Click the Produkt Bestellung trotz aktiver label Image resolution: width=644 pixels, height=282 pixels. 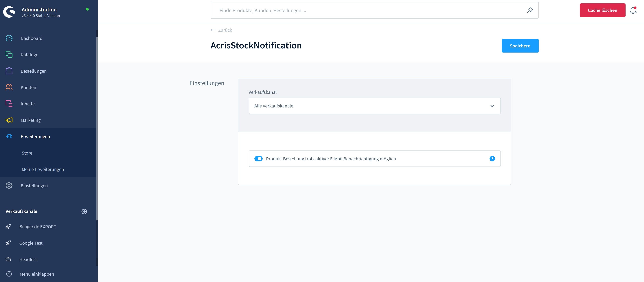click(x=331, y=159)
